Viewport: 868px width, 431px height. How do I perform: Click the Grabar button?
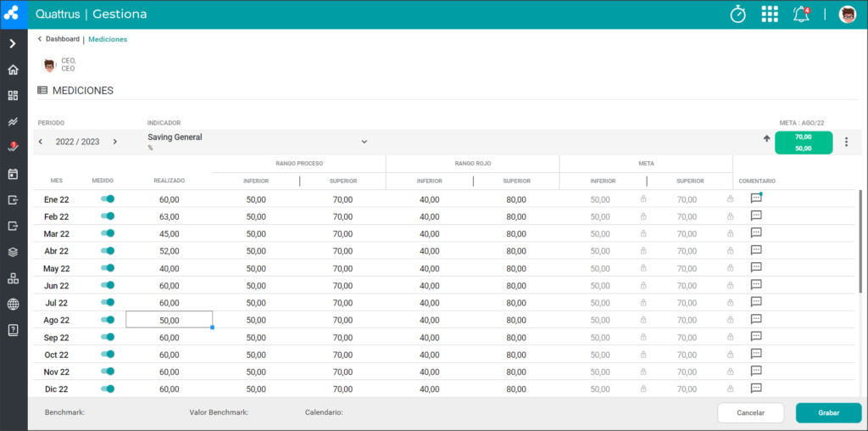pos(829,412)
